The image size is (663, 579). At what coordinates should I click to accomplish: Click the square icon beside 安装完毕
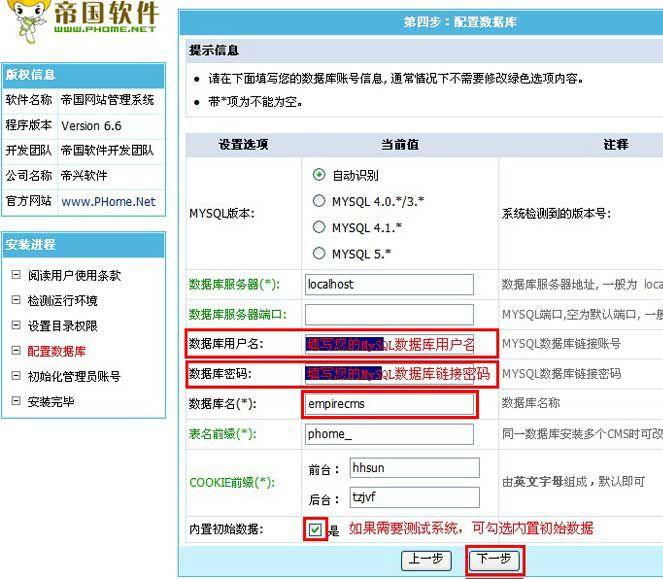pyautogui.click(x=16, y=401)
